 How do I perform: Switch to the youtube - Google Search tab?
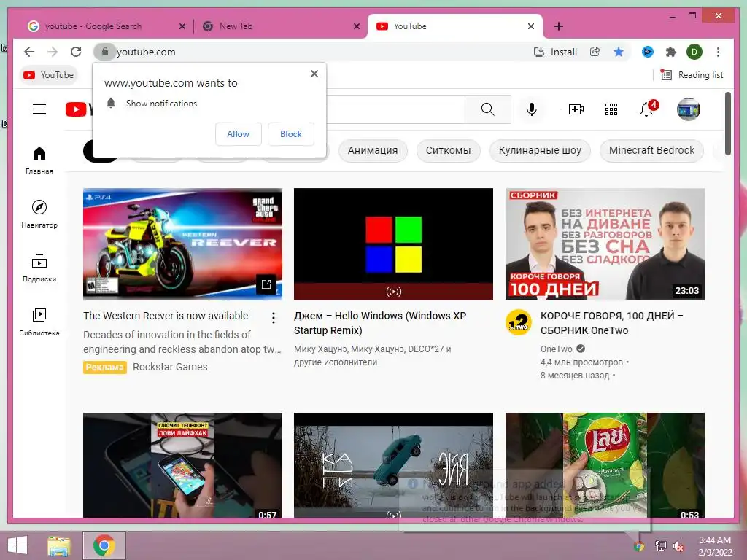[100, 26]
